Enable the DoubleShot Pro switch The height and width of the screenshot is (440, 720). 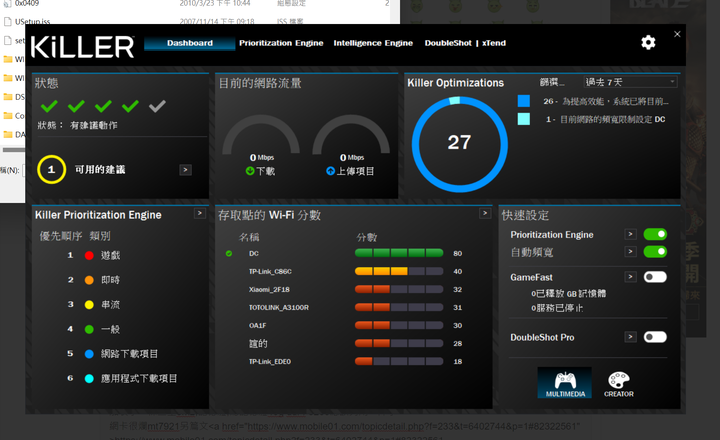pos(655,337)
